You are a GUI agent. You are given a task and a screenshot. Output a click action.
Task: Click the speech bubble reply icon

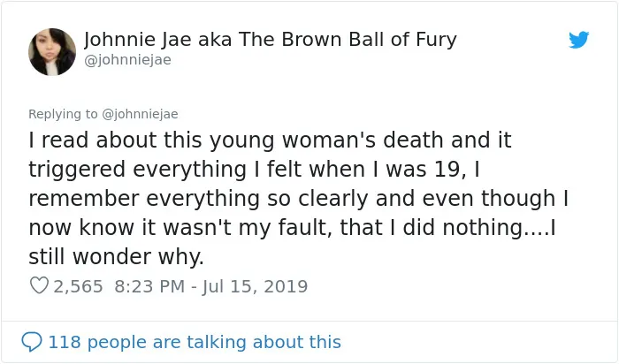tap(32, 342)
